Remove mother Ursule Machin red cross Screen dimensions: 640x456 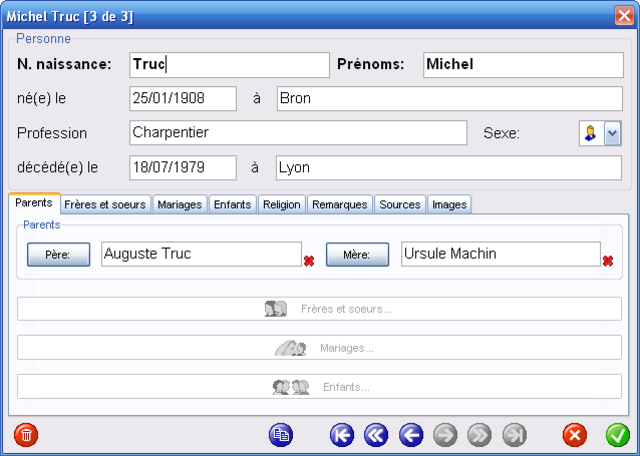tap(608, 261)
